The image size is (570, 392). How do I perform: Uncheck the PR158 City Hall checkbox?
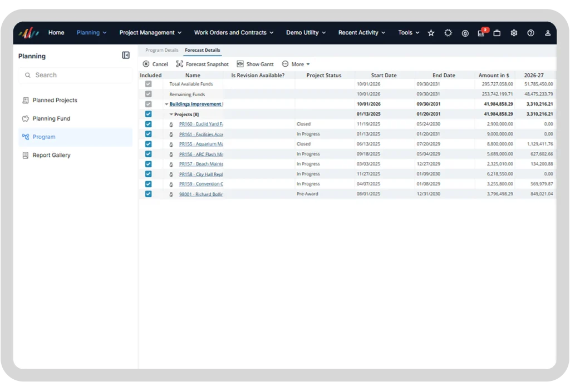pyautogui.click(x=148, y=174)
